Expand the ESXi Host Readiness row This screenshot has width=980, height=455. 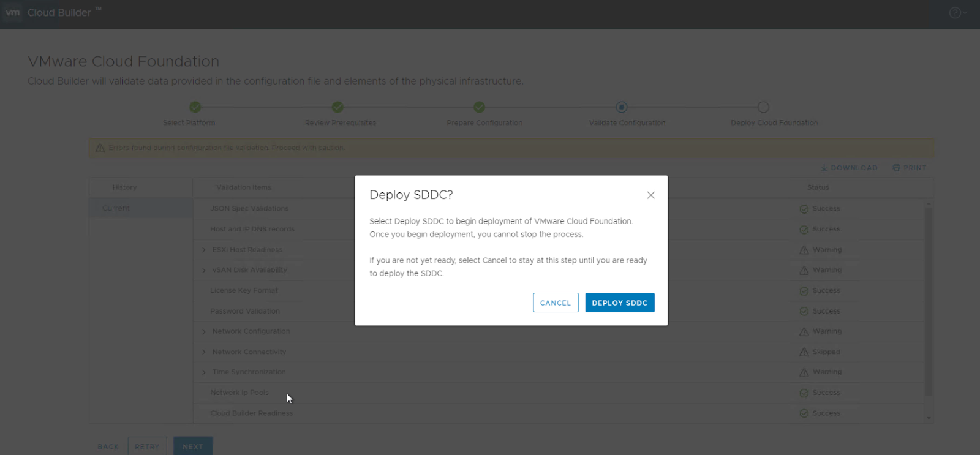click(x=204, y=250)
